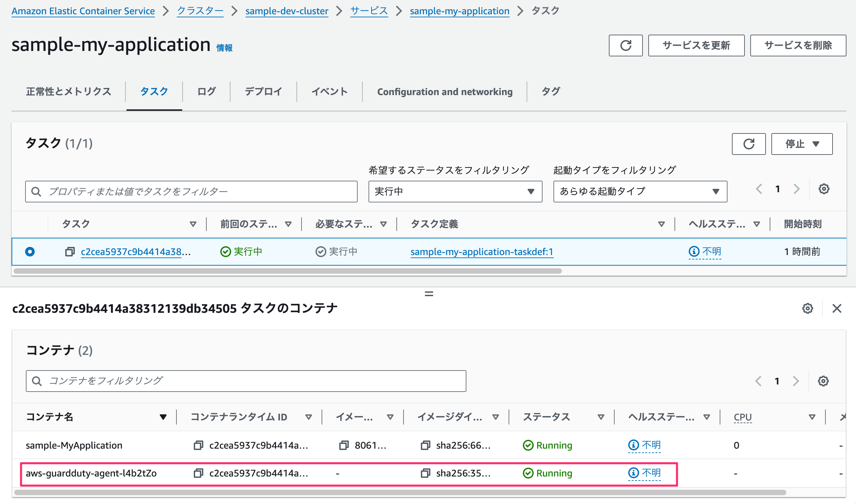Focus the task property filter search field
The height and width of the screenshot is (504, 856).
(191, 192)
